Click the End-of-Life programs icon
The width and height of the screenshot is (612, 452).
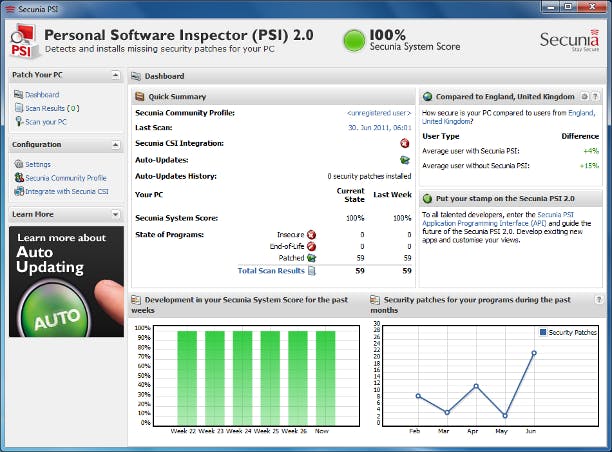pyautogui.click(x=311, y=246)
